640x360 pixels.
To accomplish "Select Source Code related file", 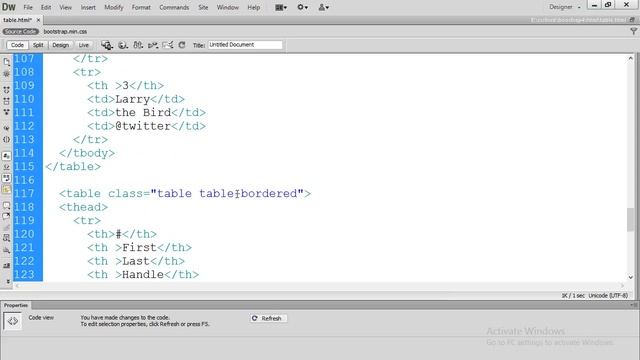I will tap(20, 31).
